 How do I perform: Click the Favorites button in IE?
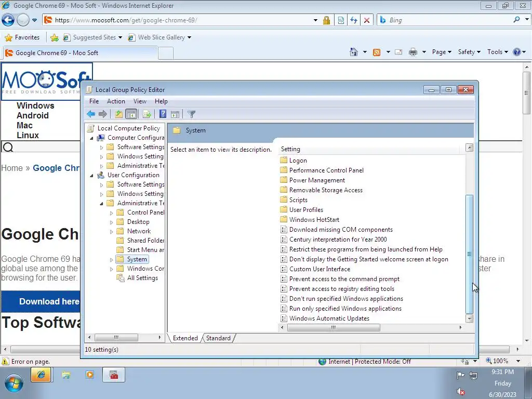(22, 37)
